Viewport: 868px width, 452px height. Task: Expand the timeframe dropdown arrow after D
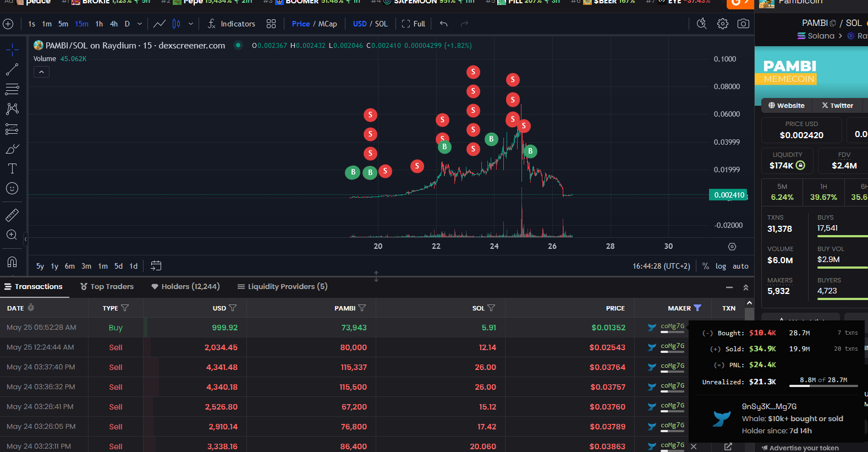point(140,24)
